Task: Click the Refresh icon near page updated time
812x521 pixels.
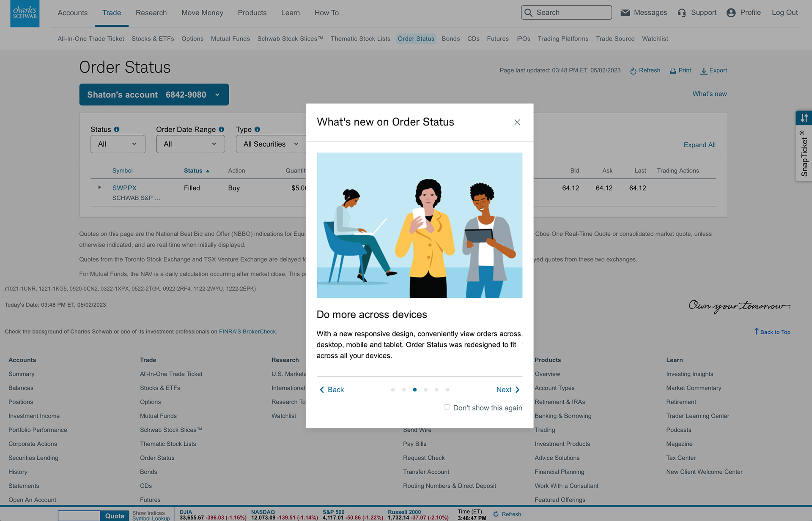Action: coord(633,71)
